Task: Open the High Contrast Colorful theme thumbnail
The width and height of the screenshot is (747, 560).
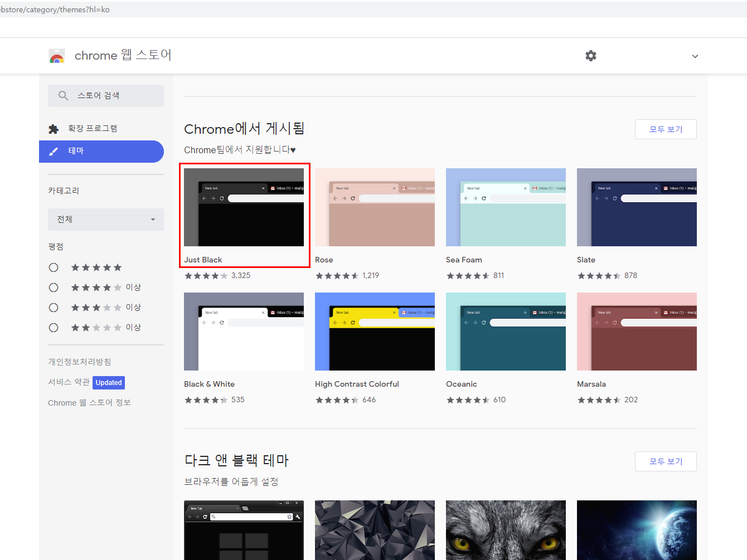Action: [375, 332]
